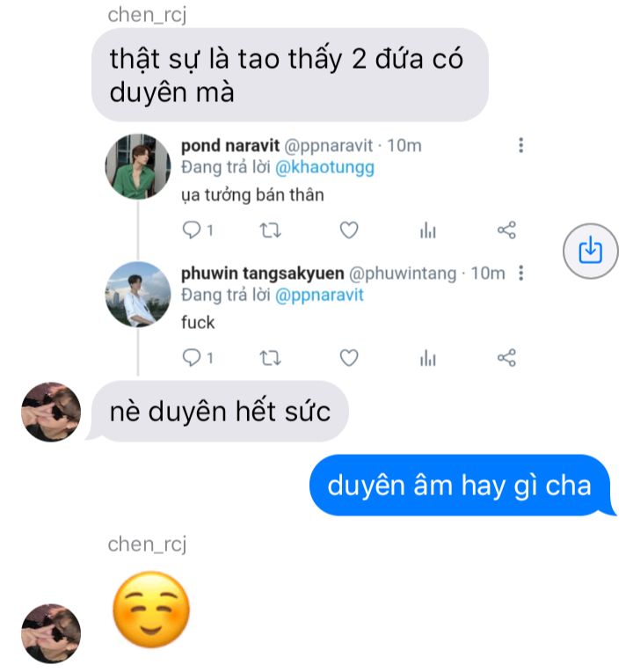
Task: Like phuwin tangsakyuen's tweet with heart
Action: (x=349, y=358)
